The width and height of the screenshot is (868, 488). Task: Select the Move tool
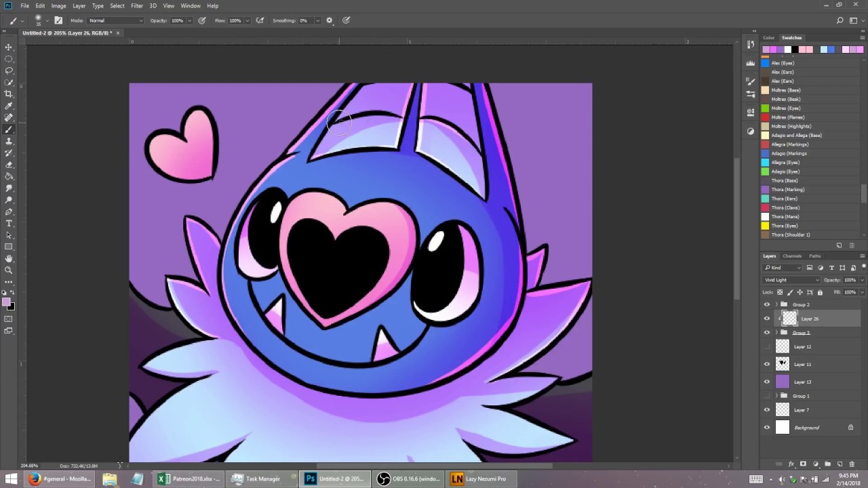click(x=9, y=47)
